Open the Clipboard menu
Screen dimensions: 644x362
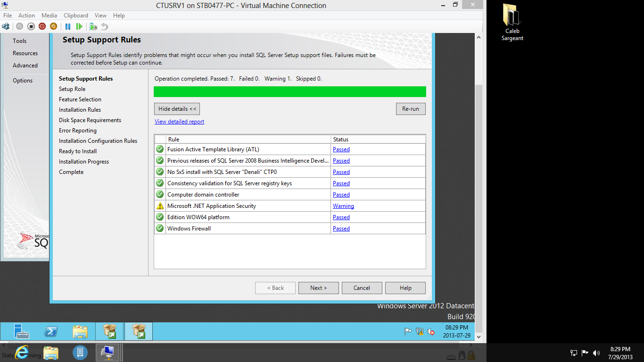tap(76, 16)
